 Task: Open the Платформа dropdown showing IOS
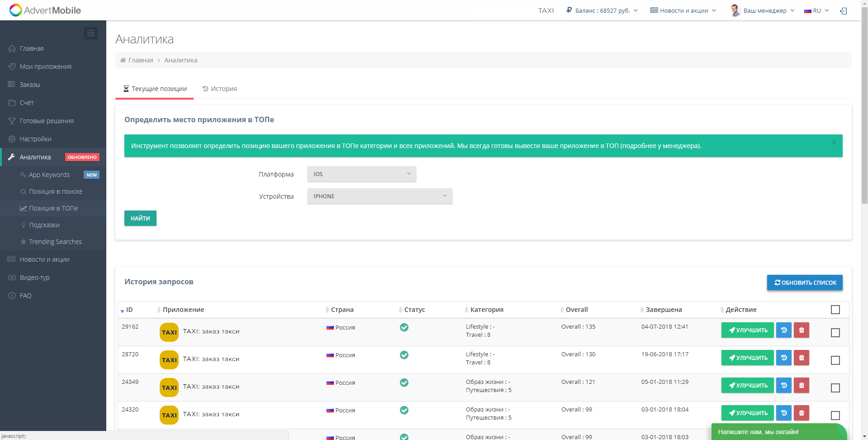point(361,174)
